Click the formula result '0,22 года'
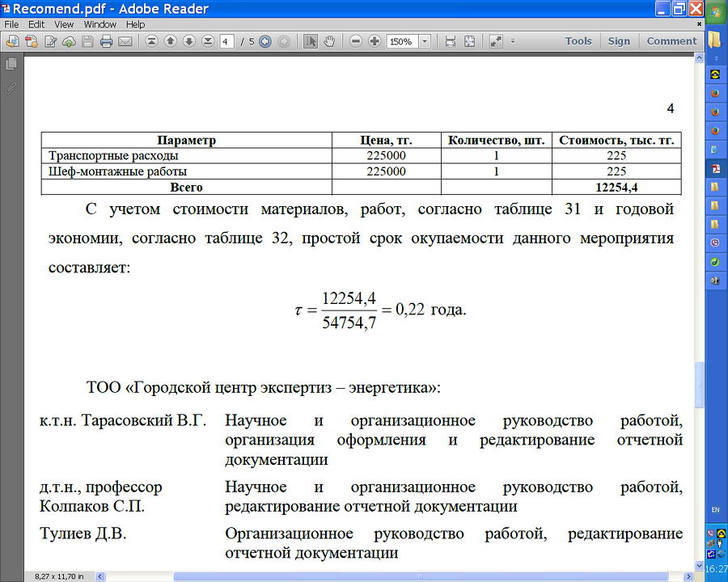The width and height of the screenshot is (728, 582). (431, 310)
